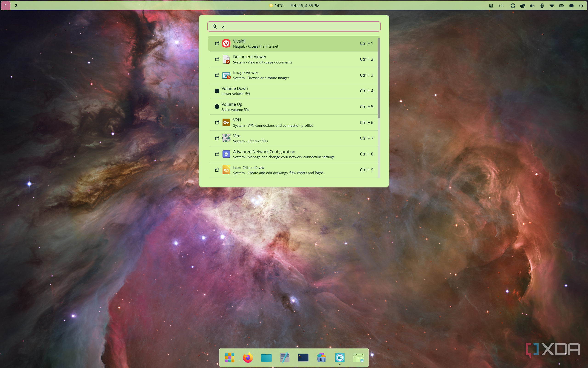588x368 pixels.
Task: Open the 14°C weather indicator
Action: pyautogui.click(x=276, y=6)
